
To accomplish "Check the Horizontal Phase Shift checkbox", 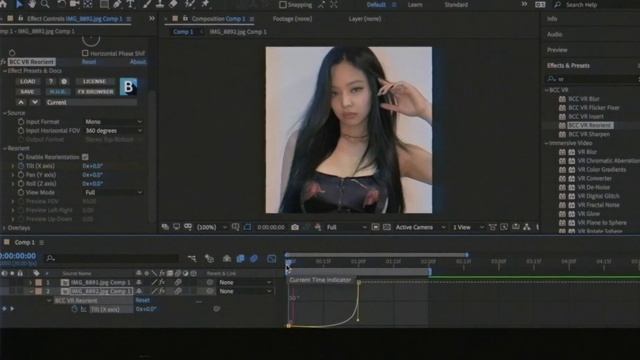I will [85, 53].
